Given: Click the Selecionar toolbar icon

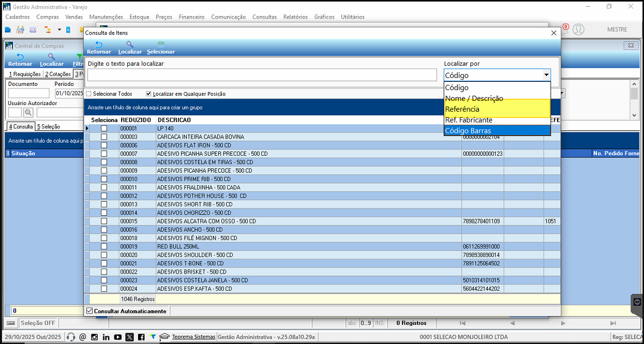Looking at the screenshot, I should click(x=161, y=45).
